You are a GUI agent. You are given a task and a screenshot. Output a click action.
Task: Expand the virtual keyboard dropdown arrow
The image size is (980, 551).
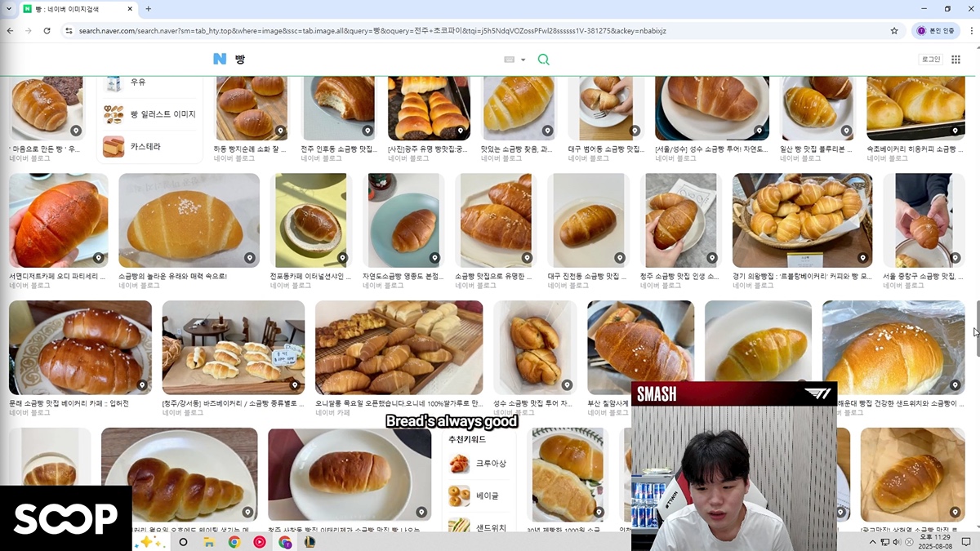click(523, 60)
